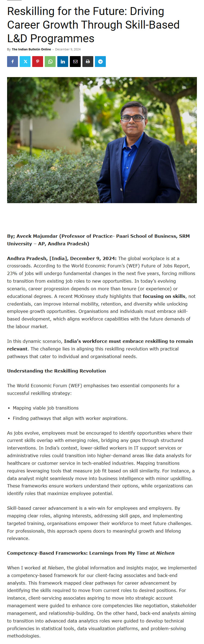Share the article on X (Twitter)

pos(25,62)
